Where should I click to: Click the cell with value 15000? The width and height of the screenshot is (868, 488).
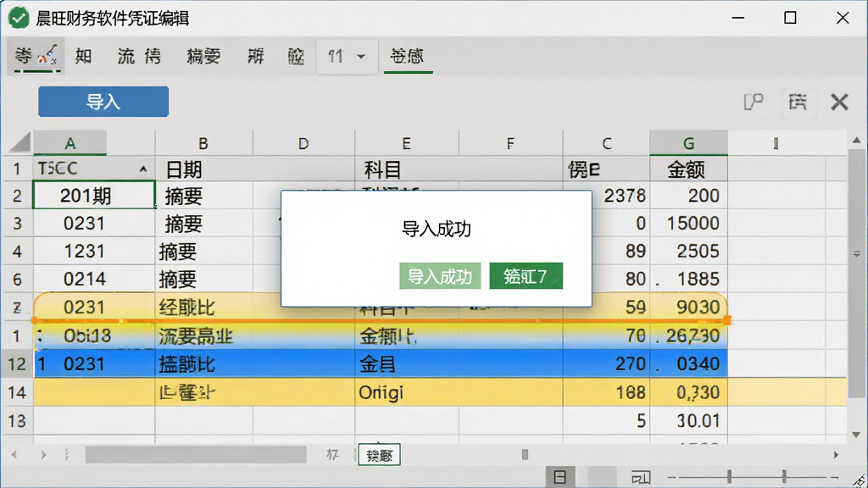[688, 223]
